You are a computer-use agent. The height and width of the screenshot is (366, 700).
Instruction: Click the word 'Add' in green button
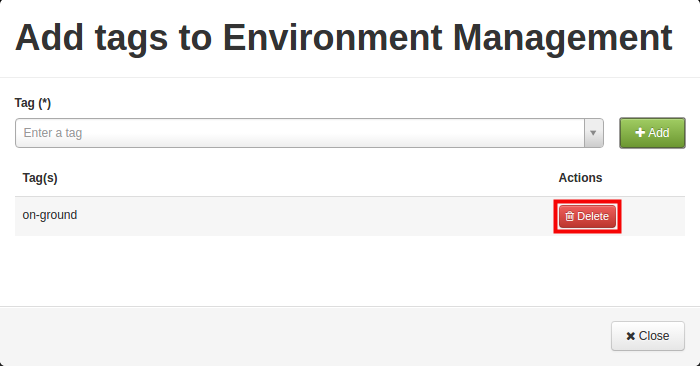point(658,133)
